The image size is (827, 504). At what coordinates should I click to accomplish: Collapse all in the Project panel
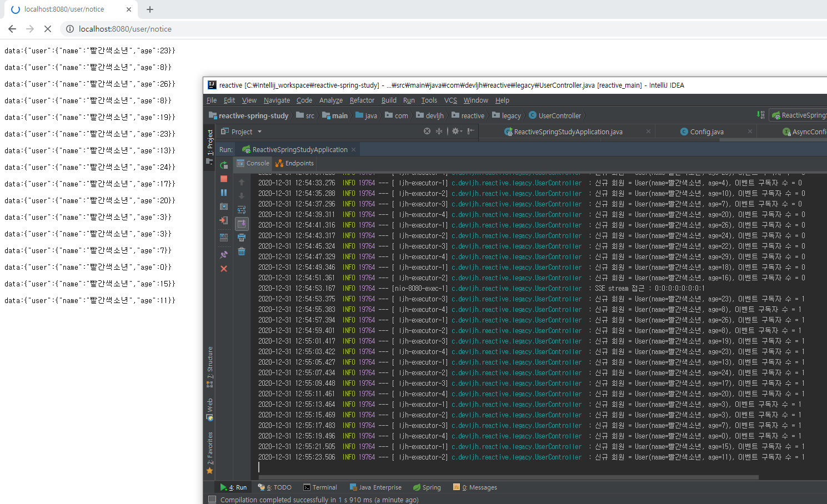[439, 132]
